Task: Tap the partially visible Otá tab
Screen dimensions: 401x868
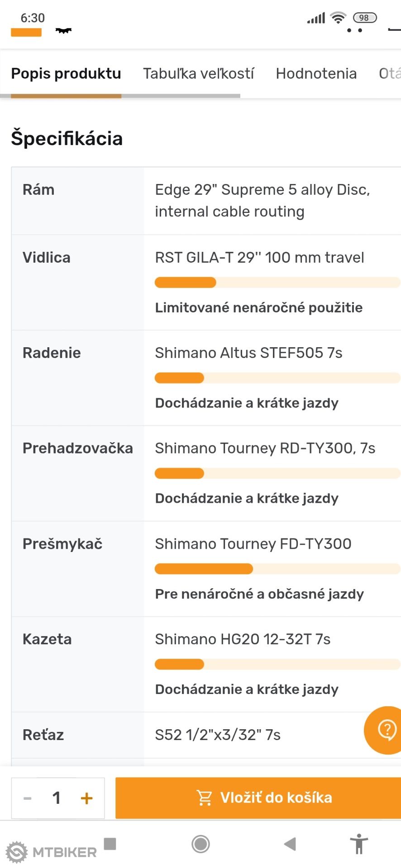Action: point(390,73)
